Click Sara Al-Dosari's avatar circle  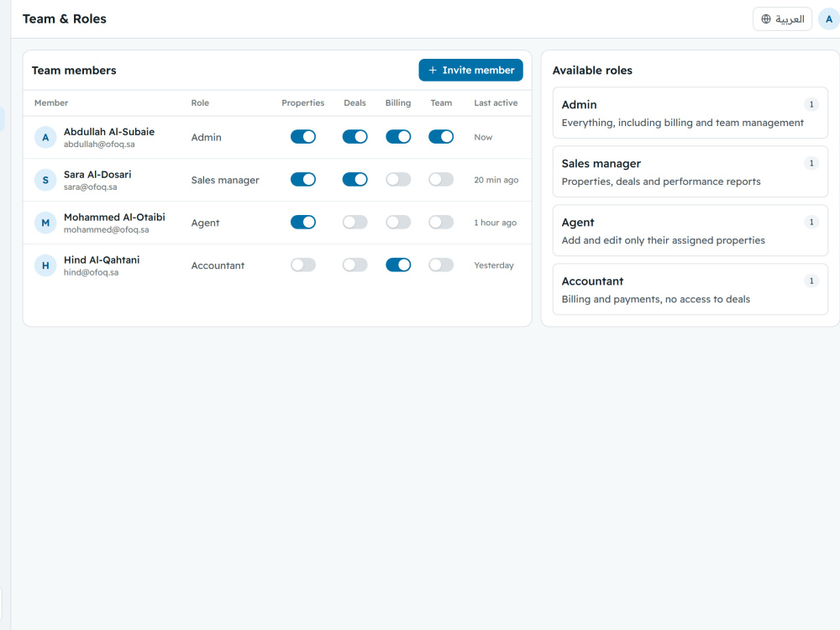45,180
